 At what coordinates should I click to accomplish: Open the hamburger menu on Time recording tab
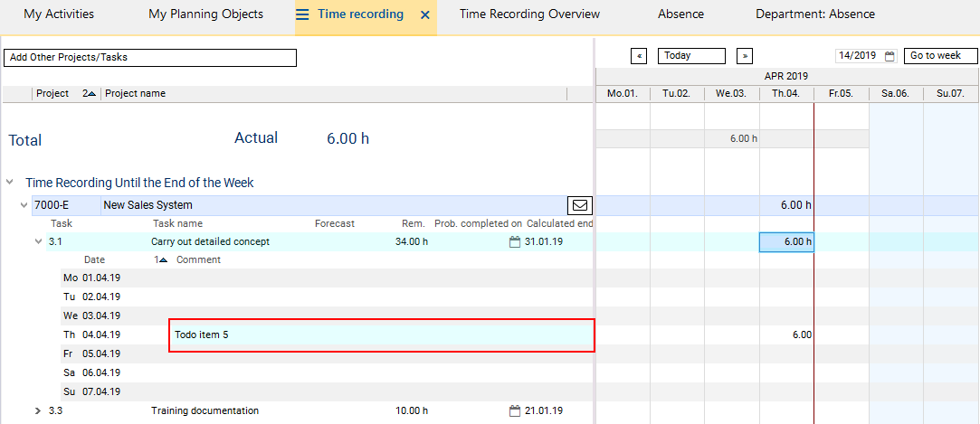(x=302, y=14)
